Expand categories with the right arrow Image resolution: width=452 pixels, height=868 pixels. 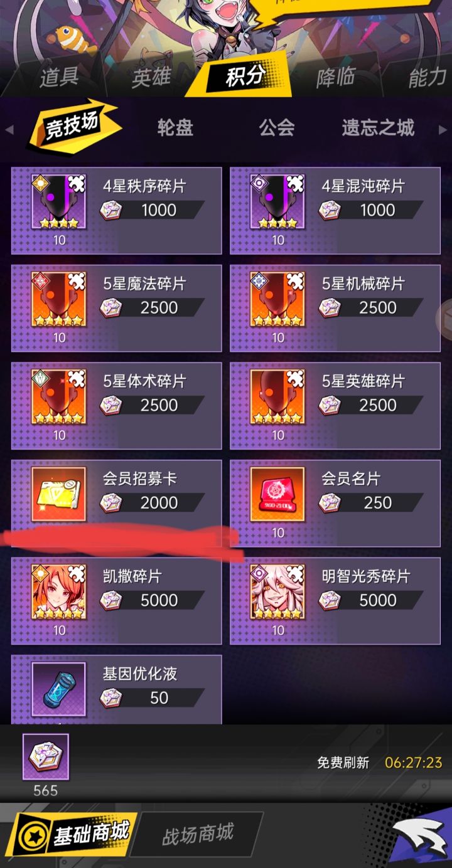pos(443,129)
